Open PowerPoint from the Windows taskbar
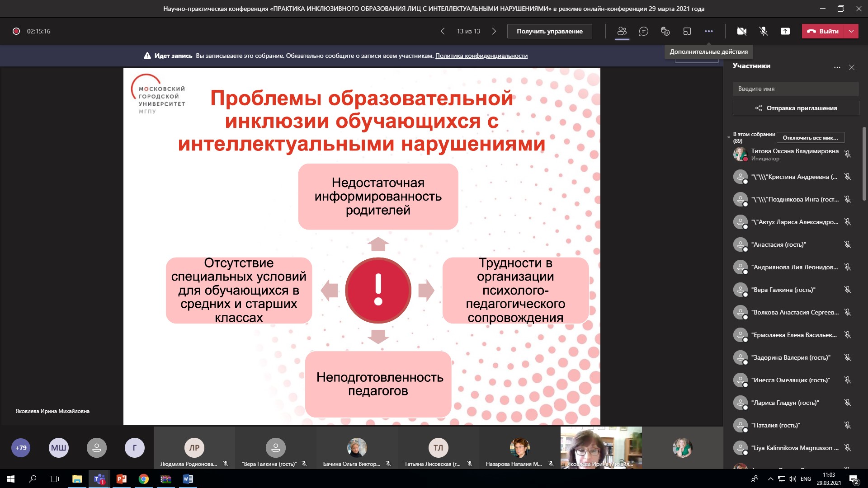Screen dimensions: 868x488 pos(121,479)
